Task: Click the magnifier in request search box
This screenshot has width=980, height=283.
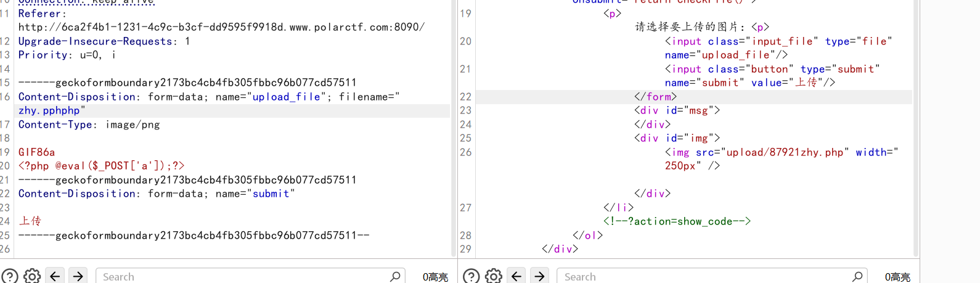Action: [x=395, y=277]
